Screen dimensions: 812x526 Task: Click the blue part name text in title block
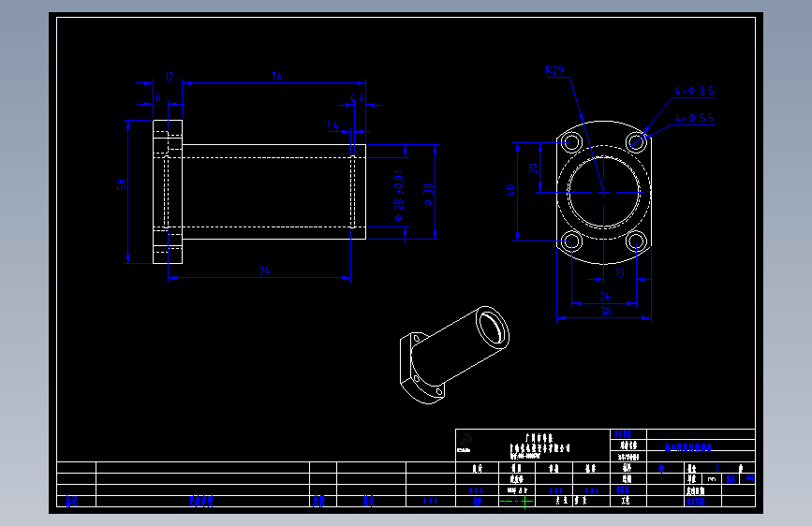click(x=688, y=447)
